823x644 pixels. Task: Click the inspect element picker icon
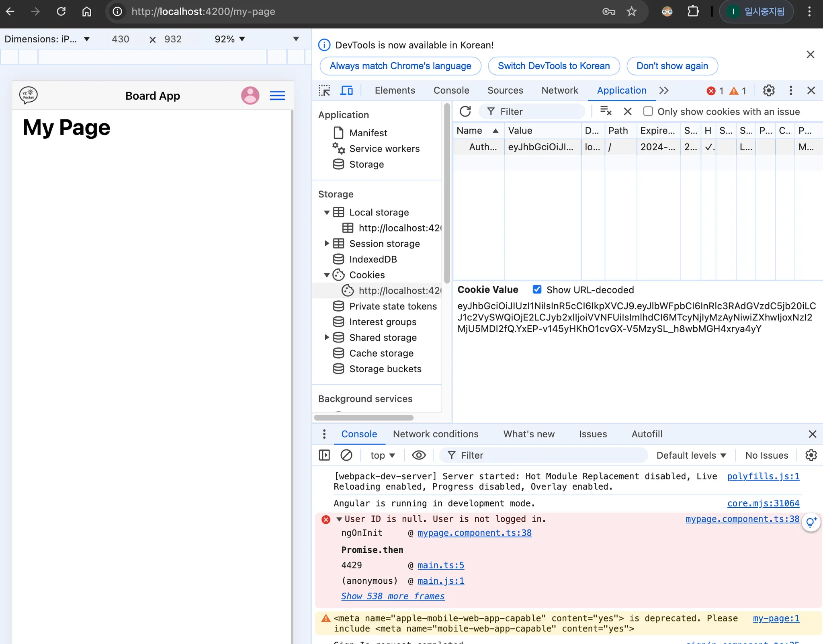[324, 91]
